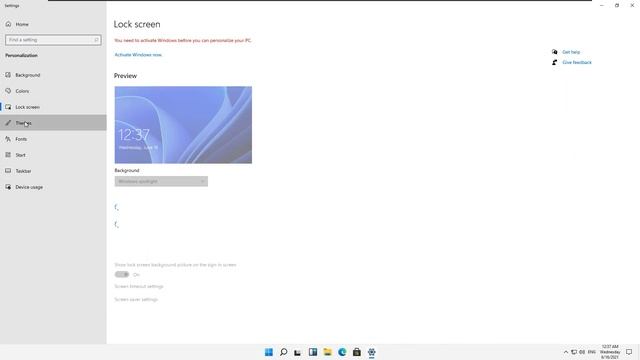Click the Settings gear on the taskbar

(371, 352)
